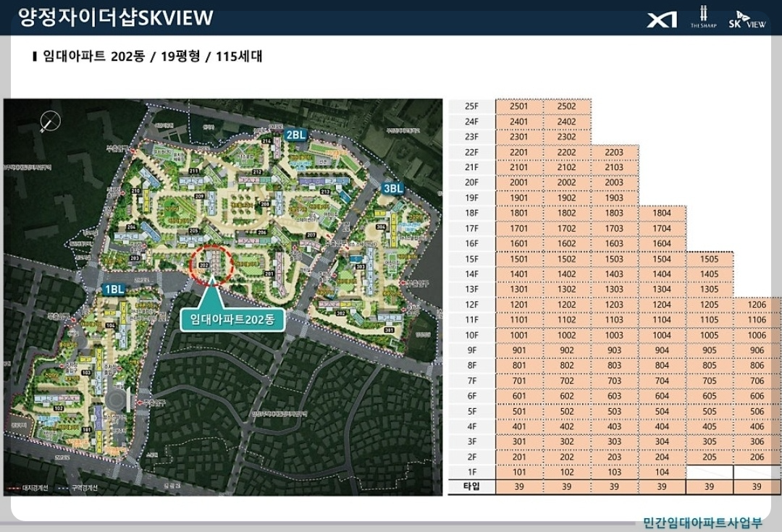Click the SK VIEW logo in the header

[747, 20]
